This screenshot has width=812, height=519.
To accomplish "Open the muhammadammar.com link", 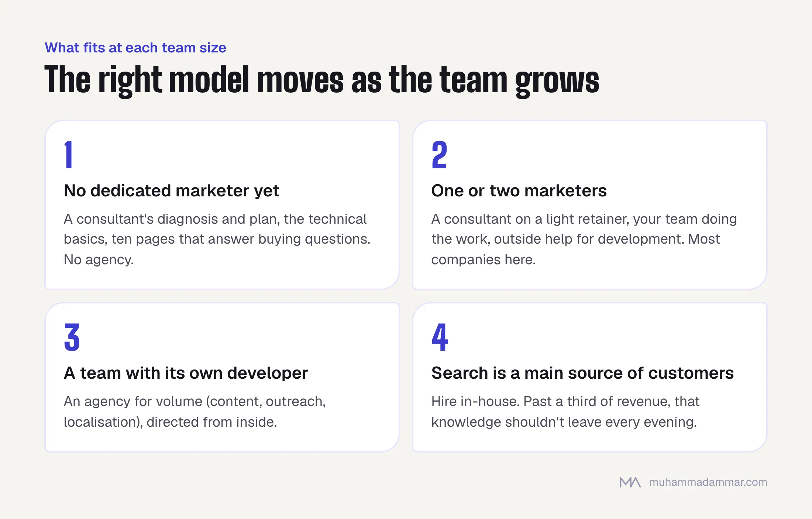I will (x=708, y=482).
